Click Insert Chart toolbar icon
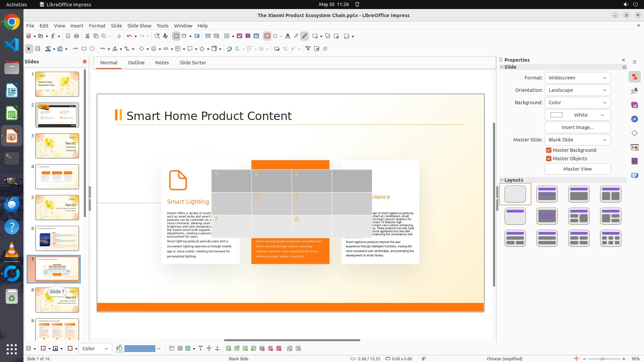Viewport: 644px width, 362px height. tap(256, 36)
